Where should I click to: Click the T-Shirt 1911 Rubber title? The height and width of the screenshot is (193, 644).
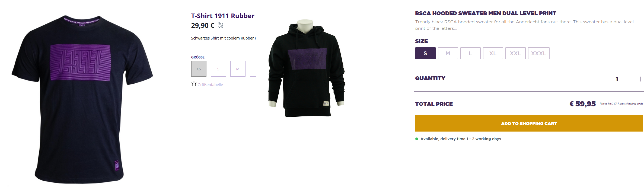click(223, 16)
